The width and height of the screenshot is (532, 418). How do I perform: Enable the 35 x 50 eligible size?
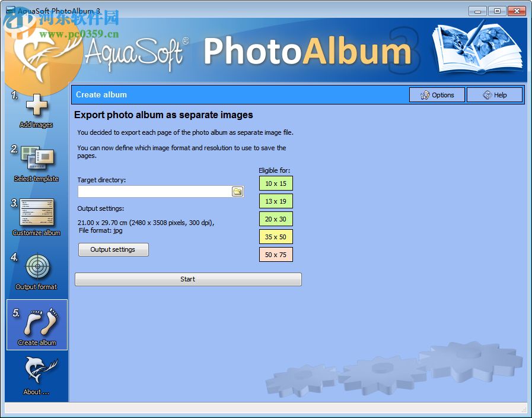pos(276,237)
